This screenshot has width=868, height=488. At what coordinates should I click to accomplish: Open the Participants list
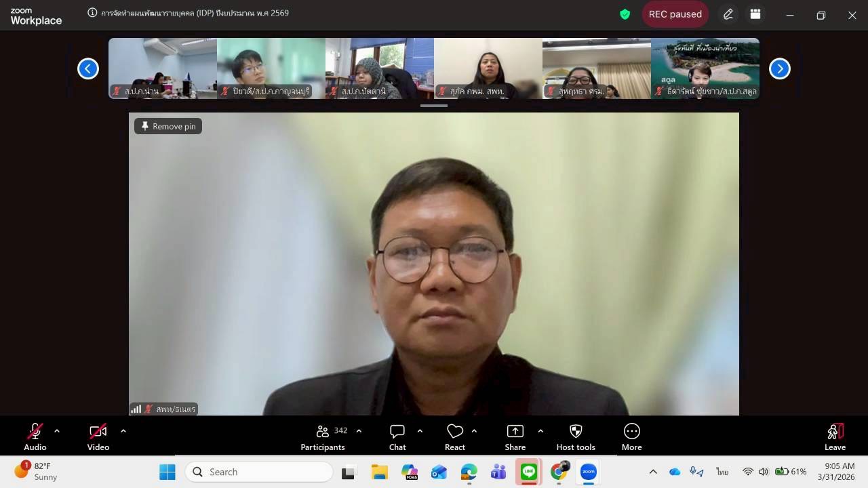click(x=323, y=437)
